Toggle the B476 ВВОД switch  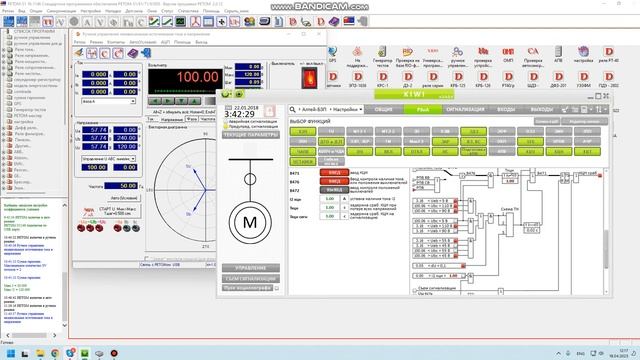click(334, 181)
